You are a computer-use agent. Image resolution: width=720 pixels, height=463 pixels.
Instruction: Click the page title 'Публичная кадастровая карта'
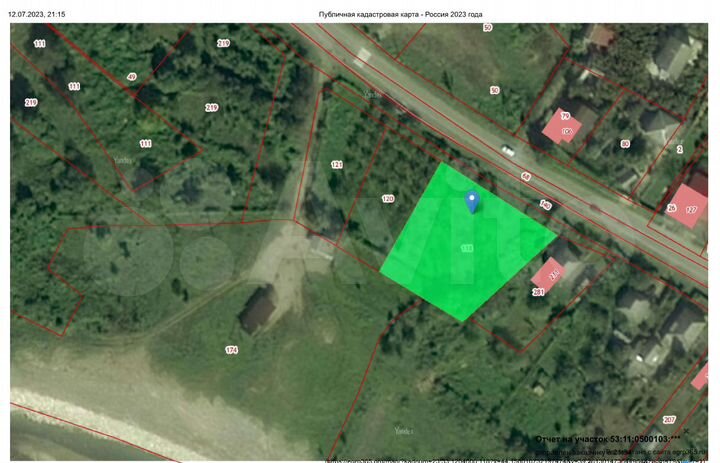tap(369, 14)
